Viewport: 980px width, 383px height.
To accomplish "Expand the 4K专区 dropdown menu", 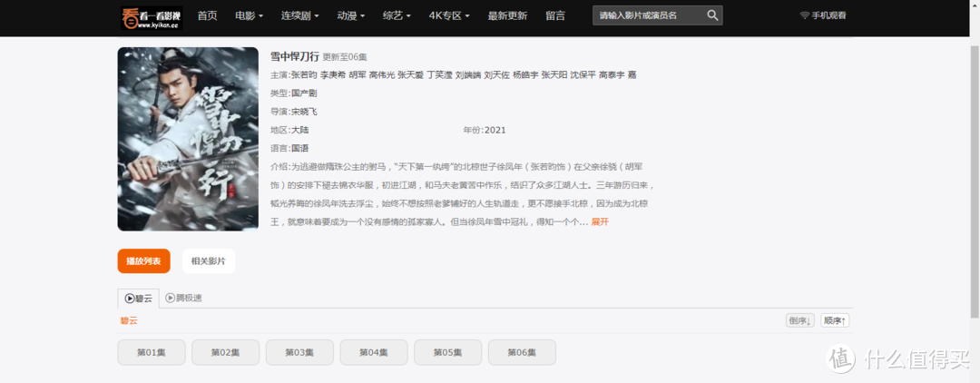I will pyautogui.click(x=449, y=15).
